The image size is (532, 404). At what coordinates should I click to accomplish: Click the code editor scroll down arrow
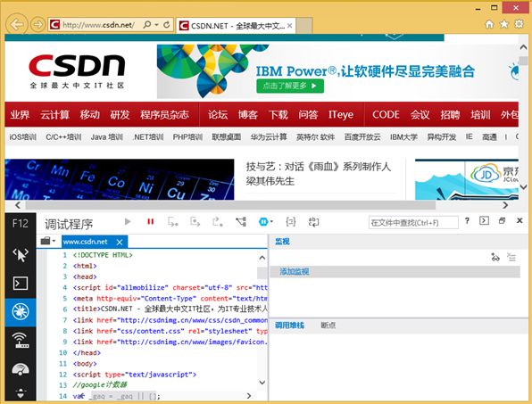tap(262, 383)
